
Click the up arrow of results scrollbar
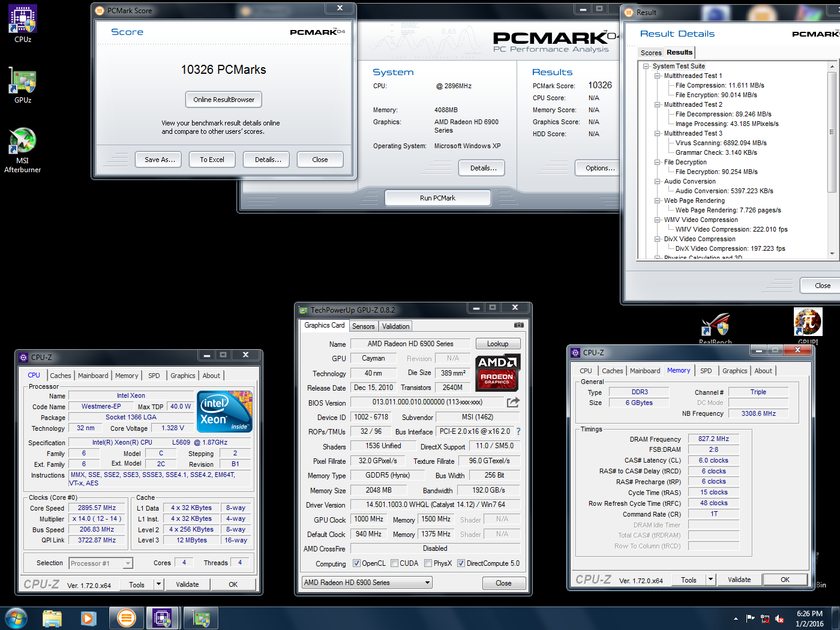pos(832,66)
